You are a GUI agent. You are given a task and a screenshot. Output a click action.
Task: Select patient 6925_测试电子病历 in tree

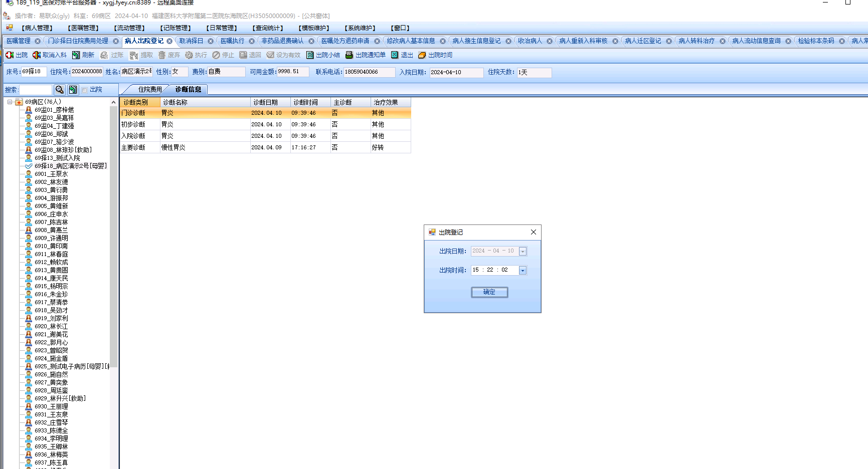pyautogui.click(x=72, y=366)
